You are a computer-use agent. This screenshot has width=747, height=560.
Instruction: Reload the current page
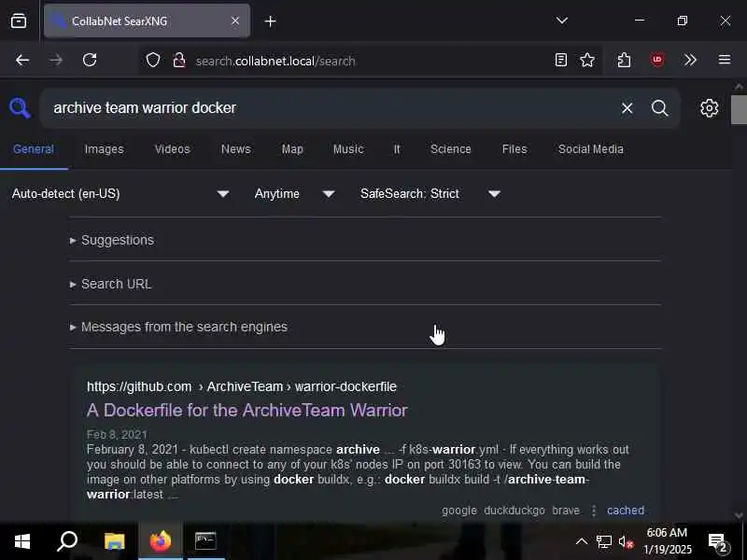[x=90, y=61]
